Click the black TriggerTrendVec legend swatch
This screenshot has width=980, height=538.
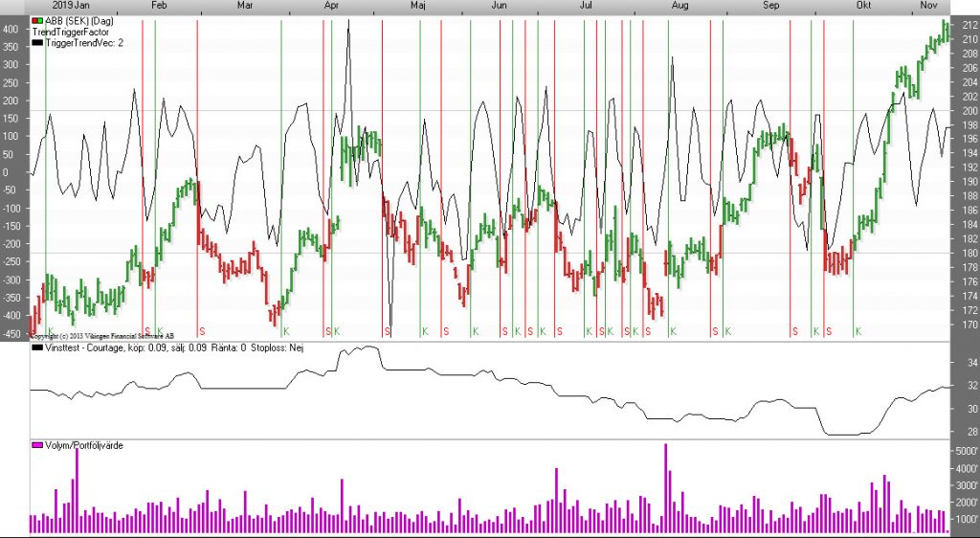(x=37, y=43)
